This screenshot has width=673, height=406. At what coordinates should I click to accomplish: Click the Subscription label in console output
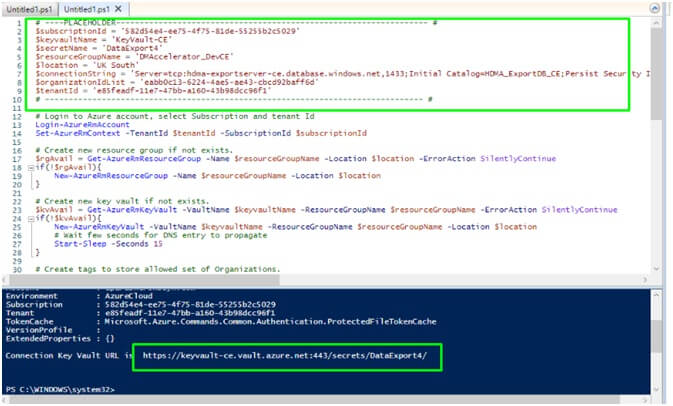[34, 305]
